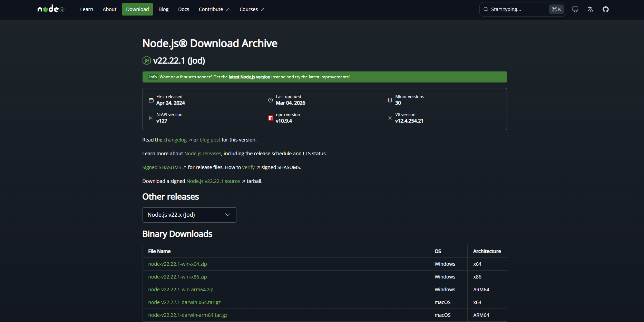Open the Docs navigation item
644x322 pixels.
pyautogui.click(x=184, y=9)
